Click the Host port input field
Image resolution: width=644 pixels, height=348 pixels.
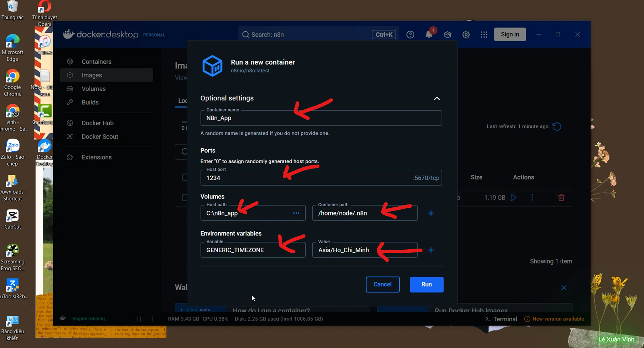point(321,178)
